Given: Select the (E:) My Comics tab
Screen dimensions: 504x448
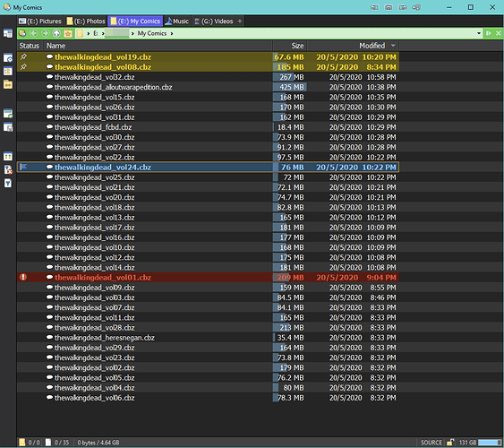Looking at the screenshot, I should (x=135, y=22).
